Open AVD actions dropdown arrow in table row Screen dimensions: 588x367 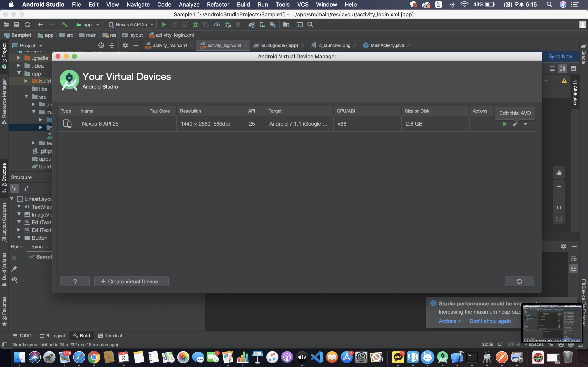[x=525, y=124]
